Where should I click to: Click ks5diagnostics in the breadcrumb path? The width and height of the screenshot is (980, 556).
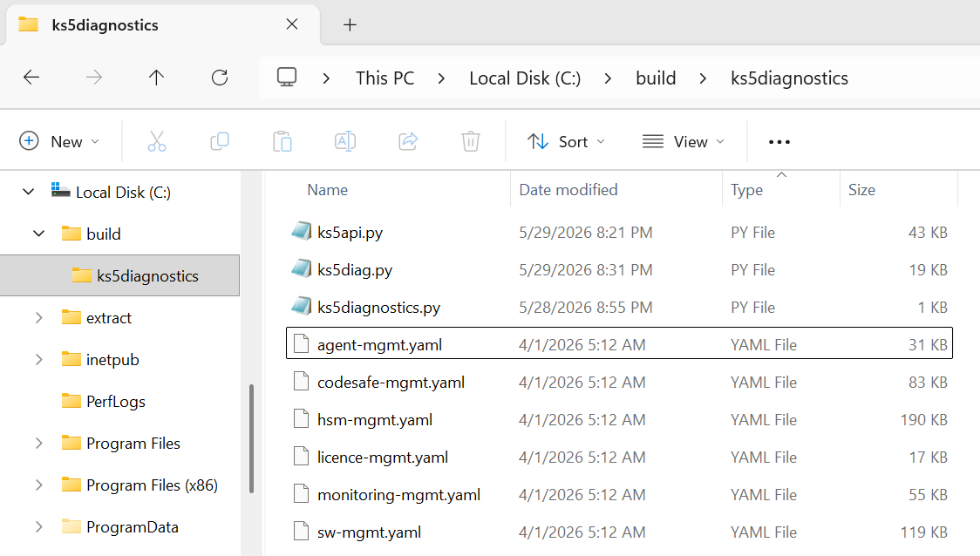point(789,78)
